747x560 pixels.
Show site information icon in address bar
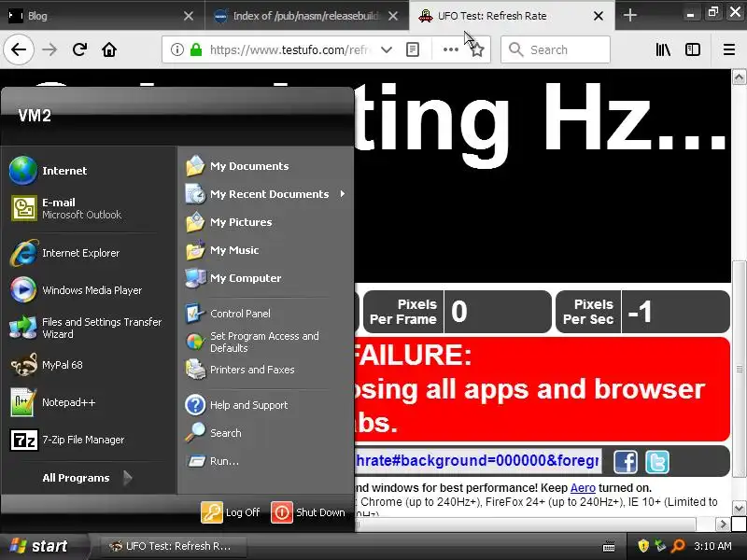(177, 49)
